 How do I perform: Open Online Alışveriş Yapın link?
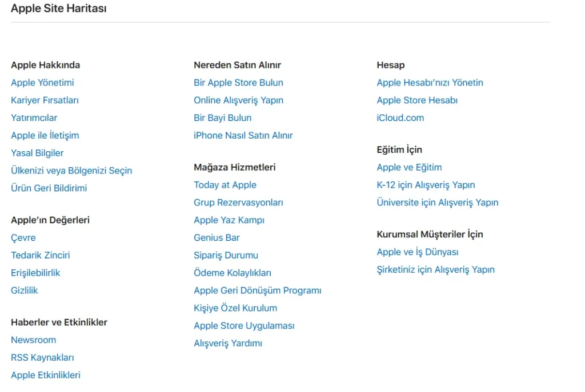(238, 100)
